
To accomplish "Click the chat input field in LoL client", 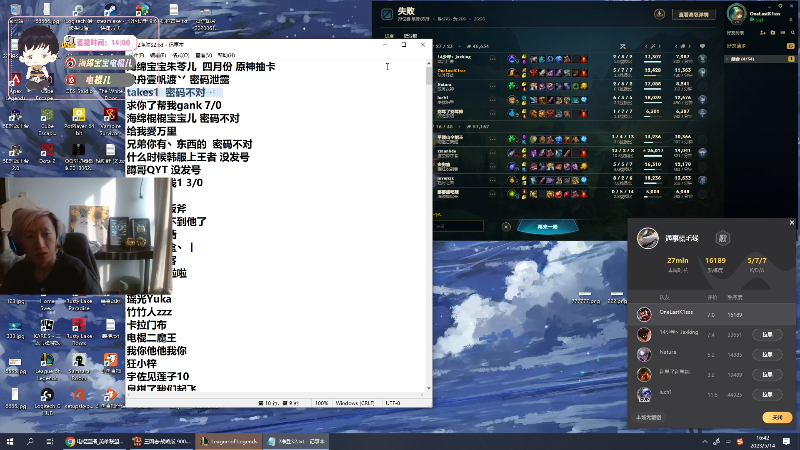I will 458,226.
